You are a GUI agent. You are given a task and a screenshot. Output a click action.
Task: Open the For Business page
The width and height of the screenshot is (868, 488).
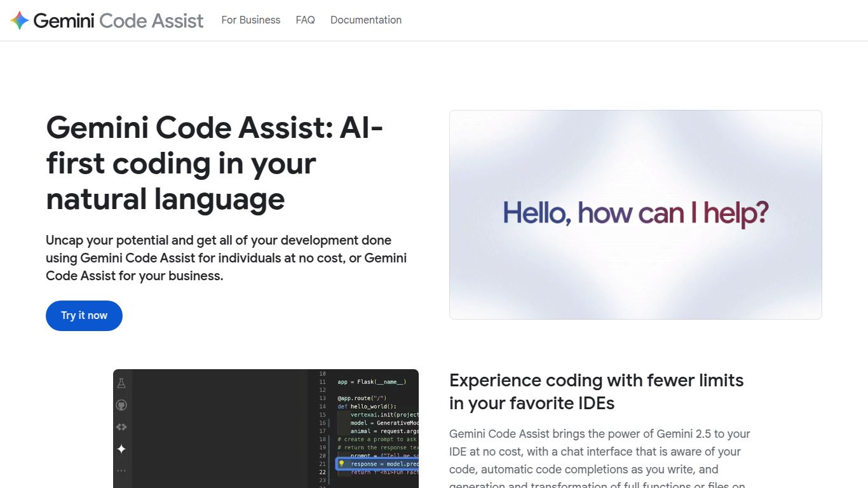tap(250, 20)
